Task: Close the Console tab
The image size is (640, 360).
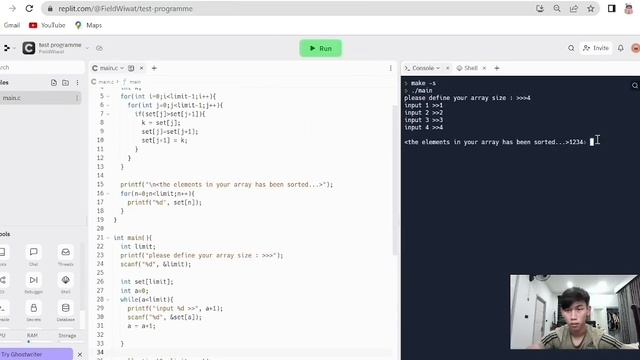Action: pyautogui.click(x=447, y=68)
